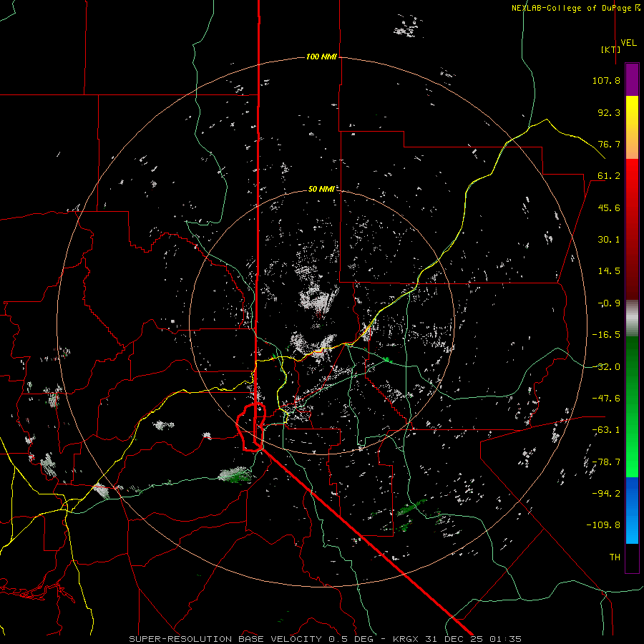644x644 pixels.
Task: Pick the purple top segment of velocity color bar
Action: (x=632, y=79)
